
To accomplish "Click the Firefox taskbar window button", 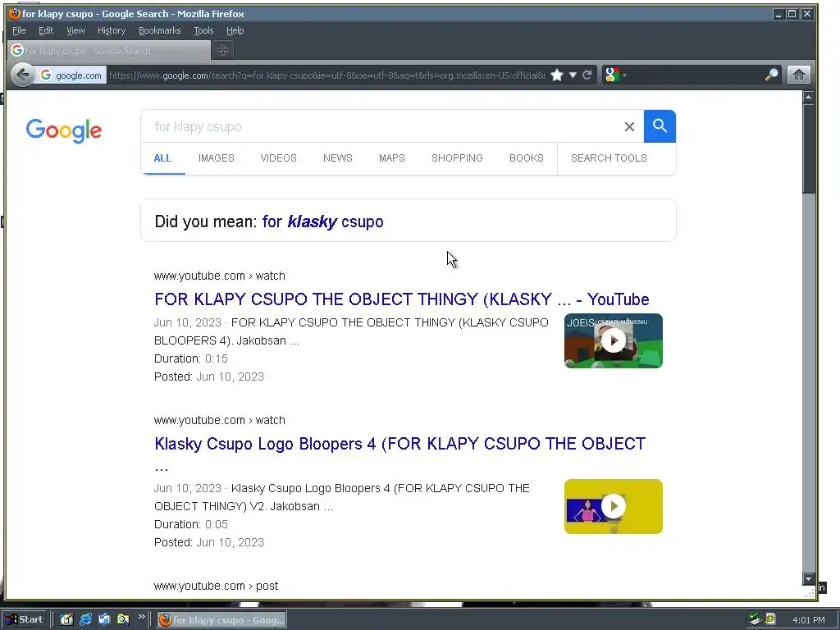I will point(221,620).
